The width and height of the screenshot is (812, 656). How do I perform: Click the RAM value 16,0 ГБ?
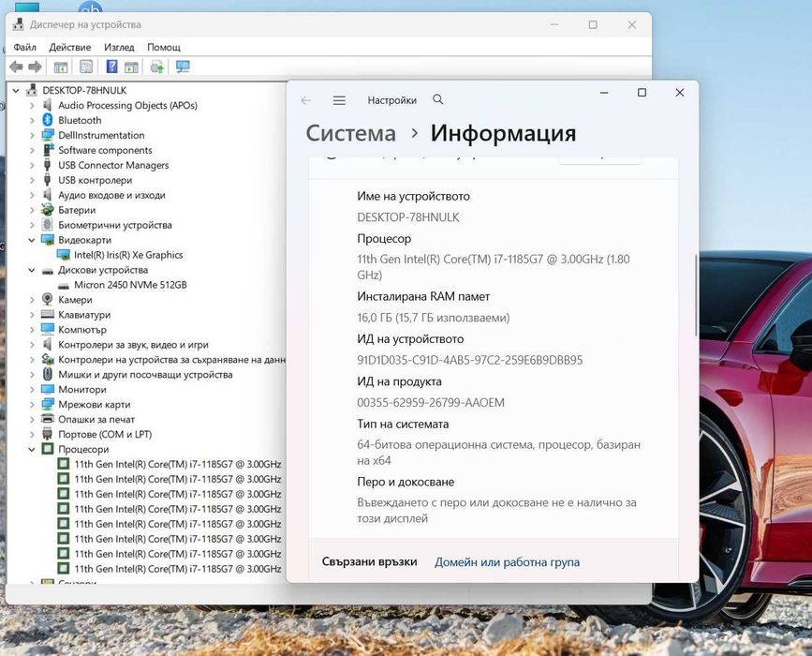434,318
